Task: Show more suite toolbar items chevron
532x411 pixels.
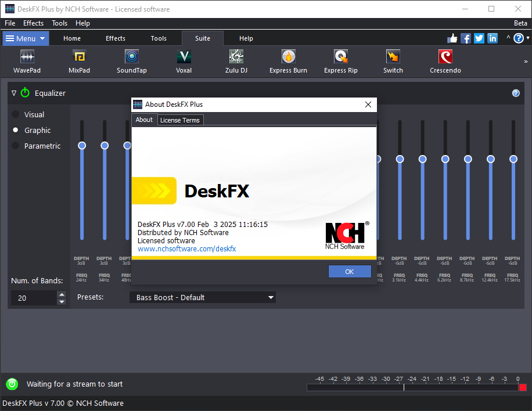Action: click(x=526, y=62)
